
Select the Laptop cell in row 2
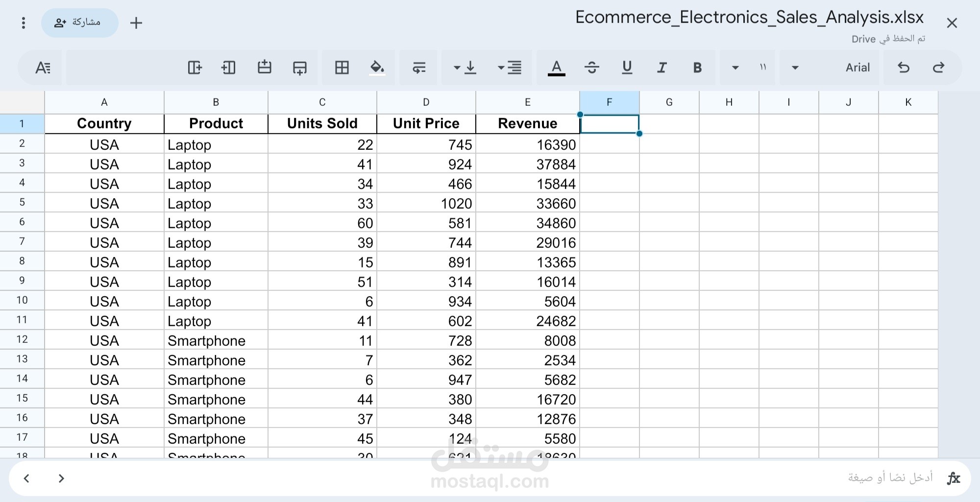click(x=216, y=144)
